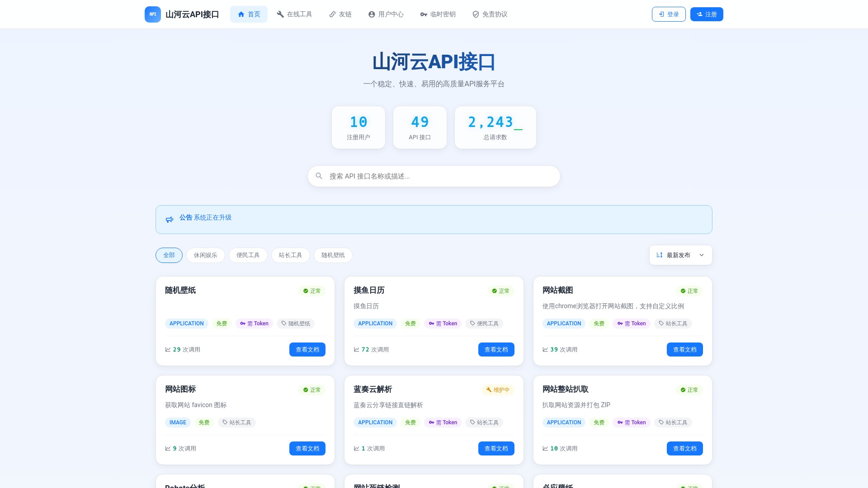The height and width of the screenshot is (488, 868).
Task: Click the 山河云API接口 logo icon
Action: pyautogui.click(x=152, y=14)
